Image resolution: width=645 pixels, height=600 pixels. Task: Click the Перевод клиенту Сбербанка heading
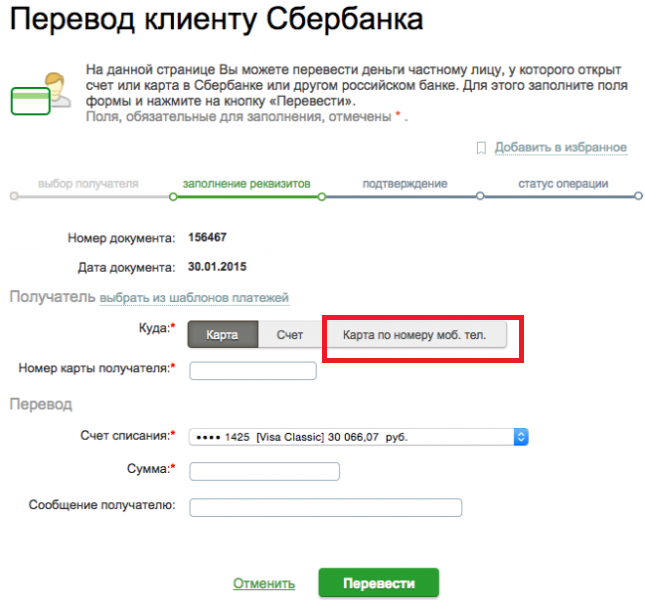coord(216,19)
